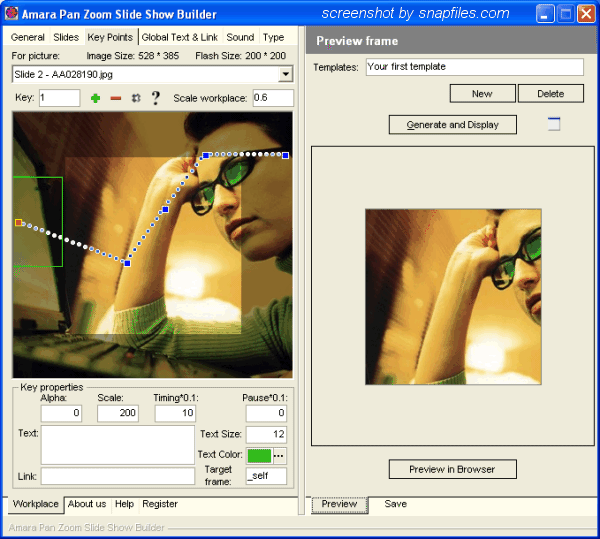Viewport: 600px width, 539px height.
Task: Select the red start key point on path
Action: coord(18,222)
